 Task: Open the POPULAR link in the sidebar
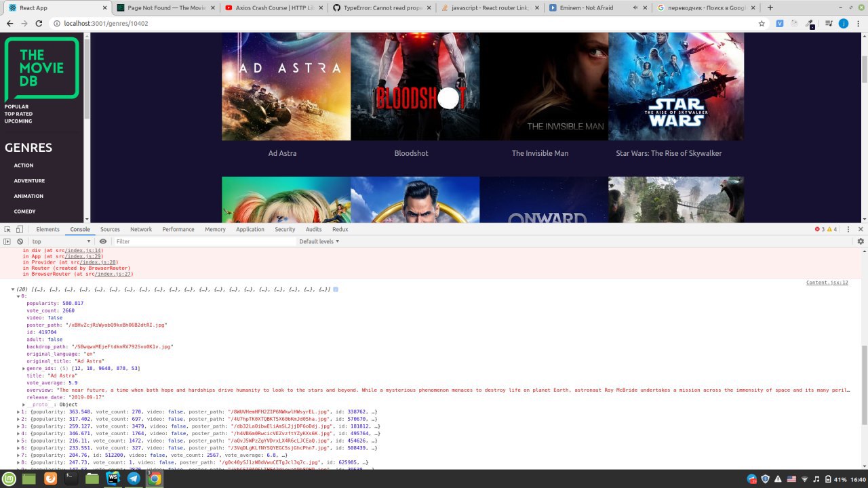click(x=17, y=106)
